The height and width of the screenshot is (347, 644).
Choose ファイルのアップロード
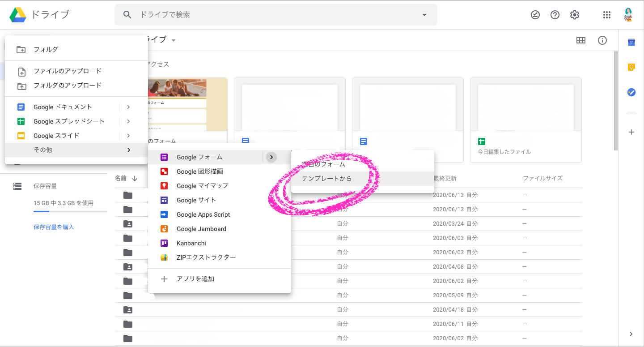pyautogui.click(x=76, y=71)
